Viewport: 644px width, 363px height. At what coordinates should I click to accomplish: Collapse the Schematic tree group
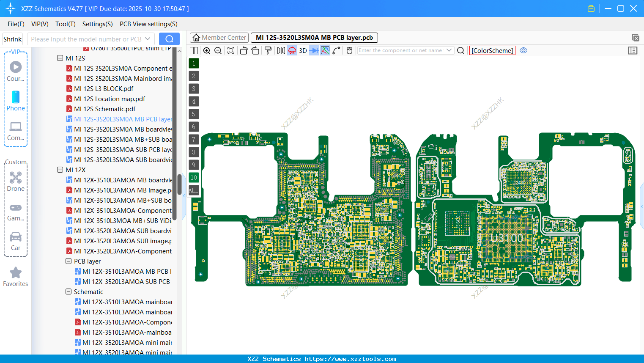click(x=68, y=291)
